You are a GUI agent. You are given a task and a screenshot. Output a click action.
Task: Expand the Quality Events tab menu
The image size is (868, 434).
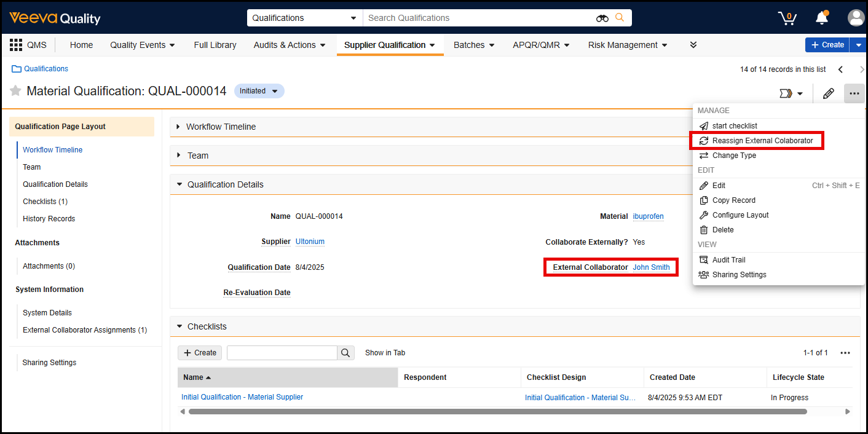[143, 45]
